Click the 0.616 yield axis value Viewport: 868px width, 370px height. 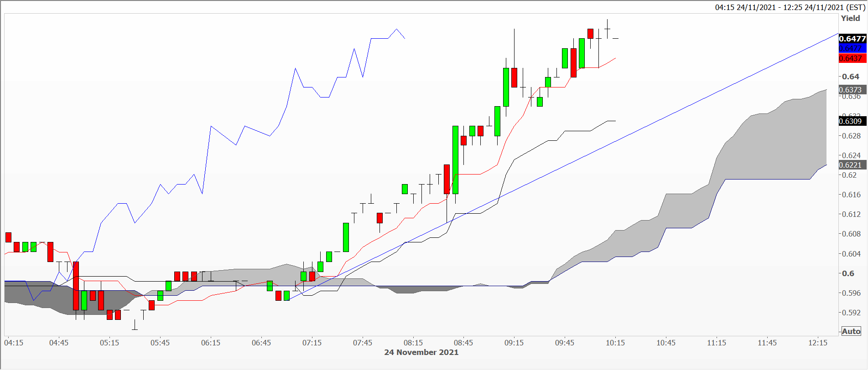point(852,195)
